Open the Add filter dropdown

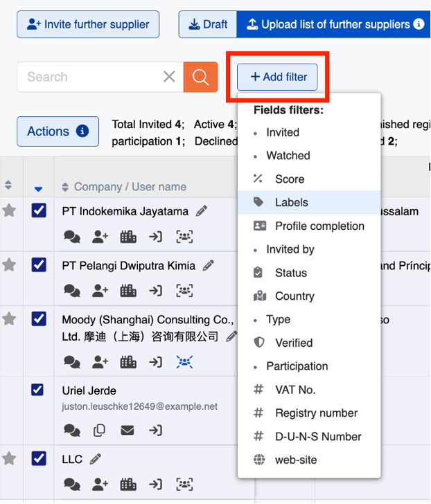click(x=277, y=77)
